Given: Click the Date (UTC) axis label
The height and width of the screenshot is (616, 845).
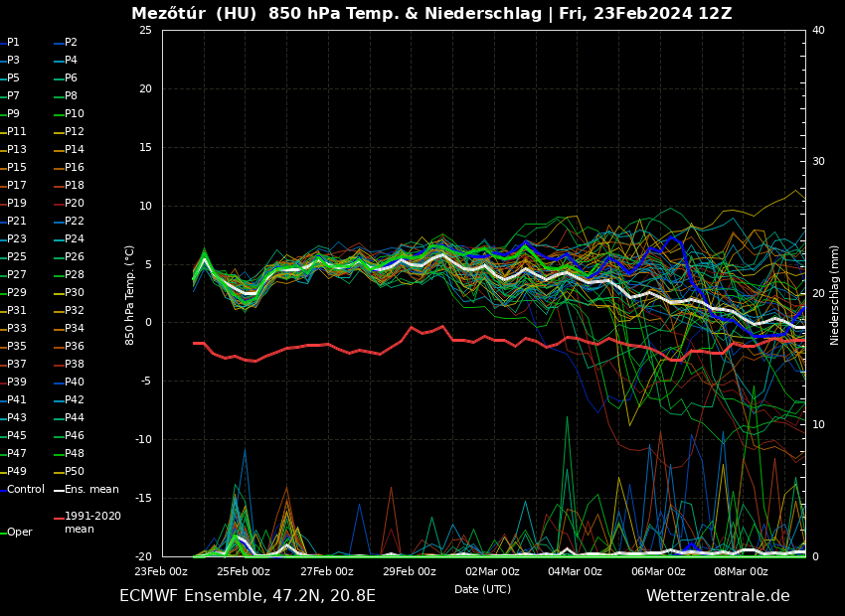Looking at the screenshot, I should [482, 589].
